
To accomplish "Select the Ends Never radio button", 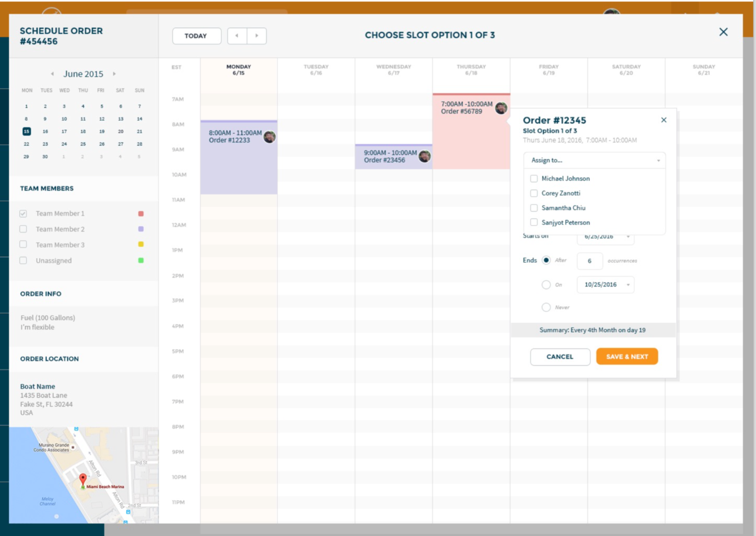I will (x=546, y=307).
